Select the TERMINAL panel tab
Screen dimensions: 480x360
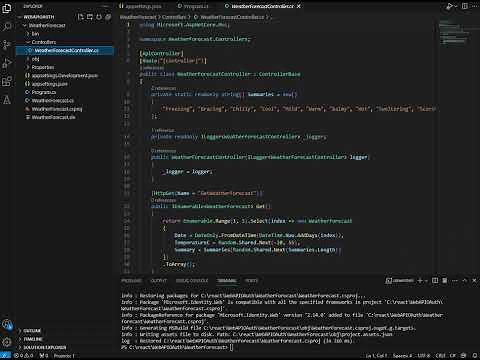pyautogui.click(x=227, y=281)
